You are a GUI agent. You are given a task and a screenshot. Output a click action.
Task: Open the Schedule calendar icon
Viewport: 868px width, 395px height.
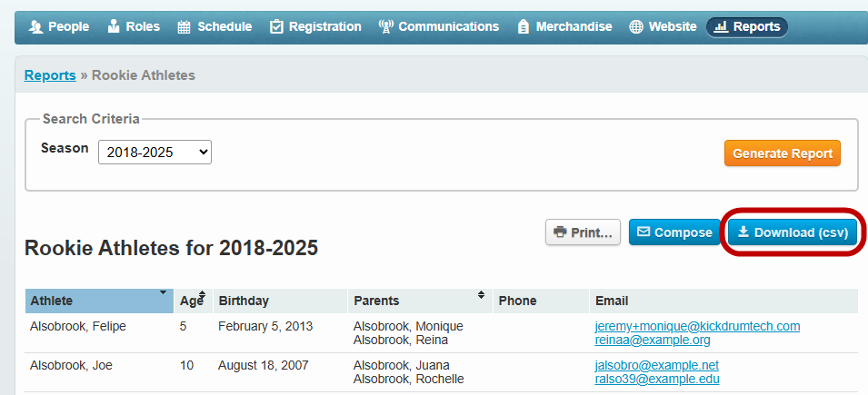click(x=185, y=27)
